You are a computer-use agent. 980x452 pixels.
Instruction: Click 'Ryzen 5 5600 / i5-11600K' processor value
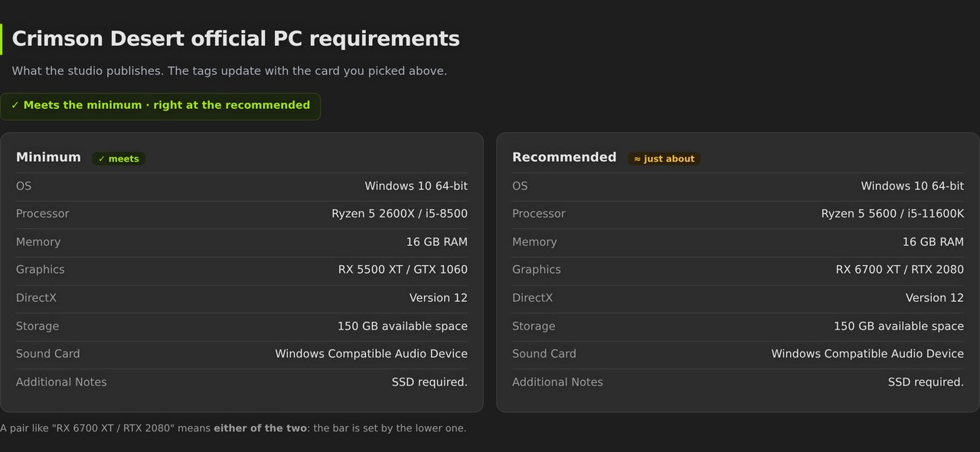coord(893,214)
